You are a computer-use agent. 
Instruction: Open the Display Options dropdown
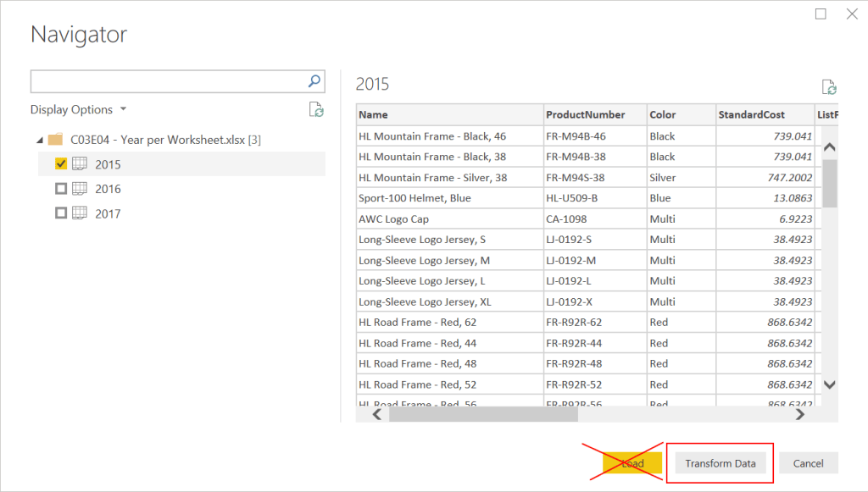click(x=78, y=109)
